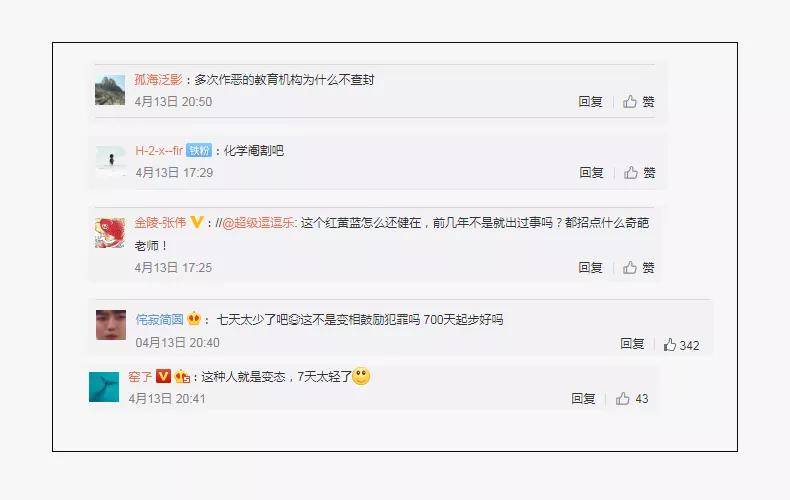Click the orange V badge beside 窄了
This screenshot has height=500, width=790.
163,376
